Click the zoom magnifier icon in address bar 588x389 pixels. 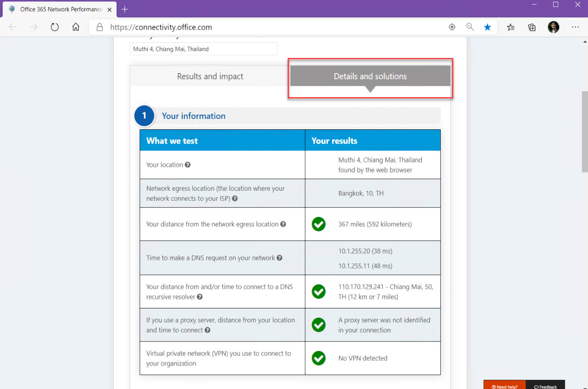click(x=470, y=27)
